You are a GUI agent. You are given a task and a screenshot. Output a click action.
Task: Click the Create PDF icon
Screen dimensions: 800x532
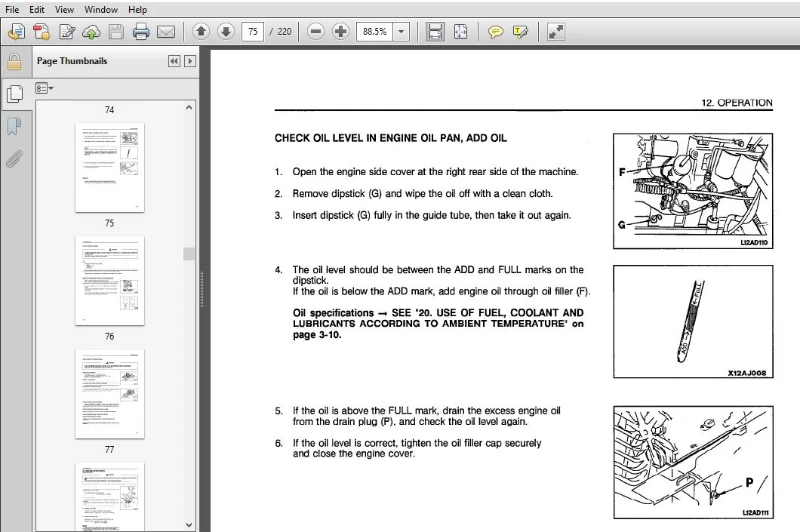pyautogui.click(x=41, y=32)
